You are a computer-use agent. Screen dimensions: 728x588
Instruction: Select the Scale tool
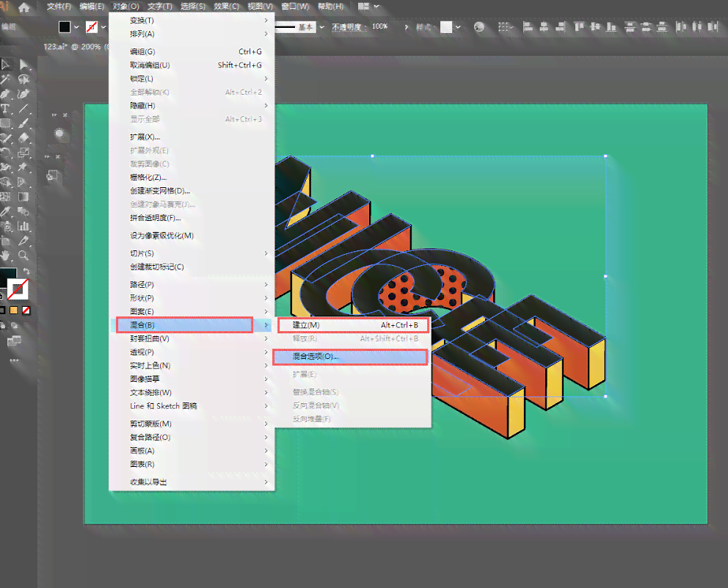pyautogui.click(x=23, y=153)
